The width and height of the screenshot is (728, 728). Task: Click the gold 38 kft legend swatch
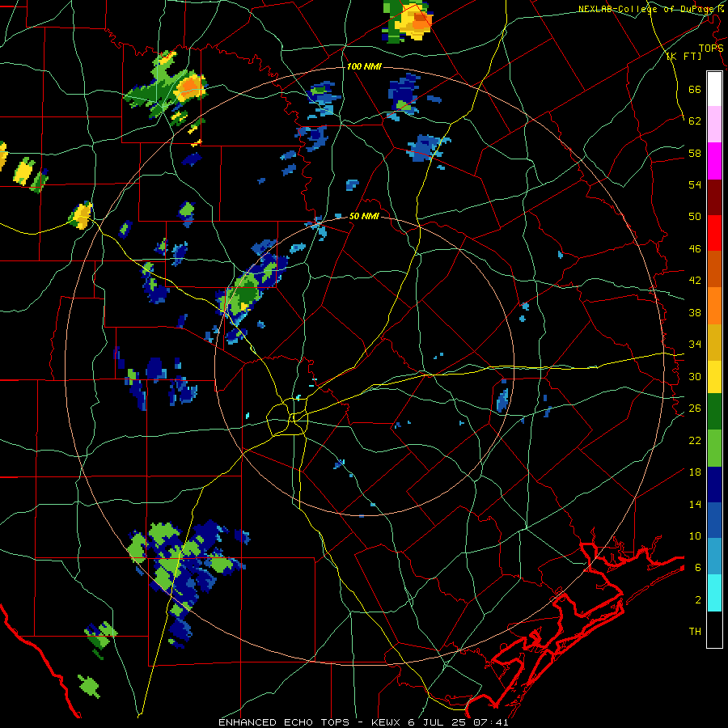[x=714, y=342]
